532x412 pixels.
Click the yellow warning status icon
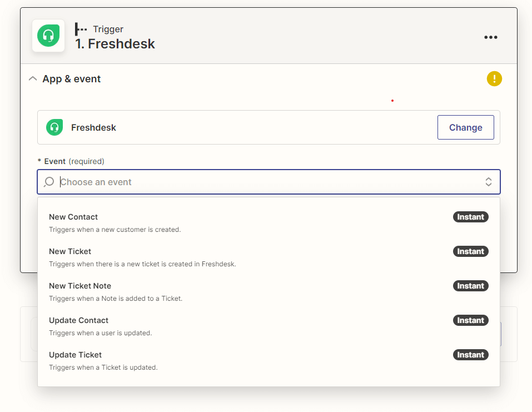pos(494,79)
